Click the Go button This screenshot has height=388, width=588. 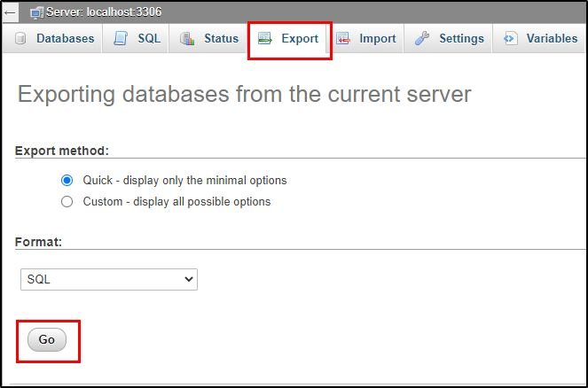(x=47, y=340)
